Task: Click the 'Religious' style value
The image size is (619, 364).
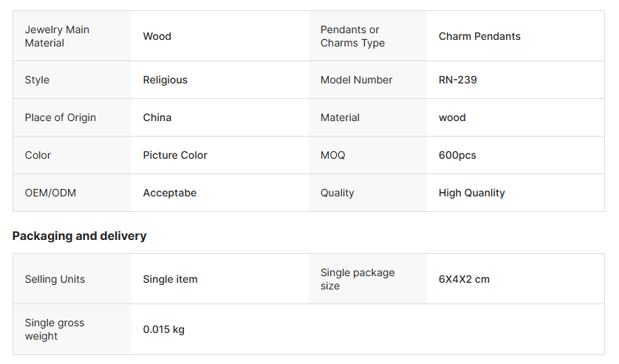Action: [165, 80]
